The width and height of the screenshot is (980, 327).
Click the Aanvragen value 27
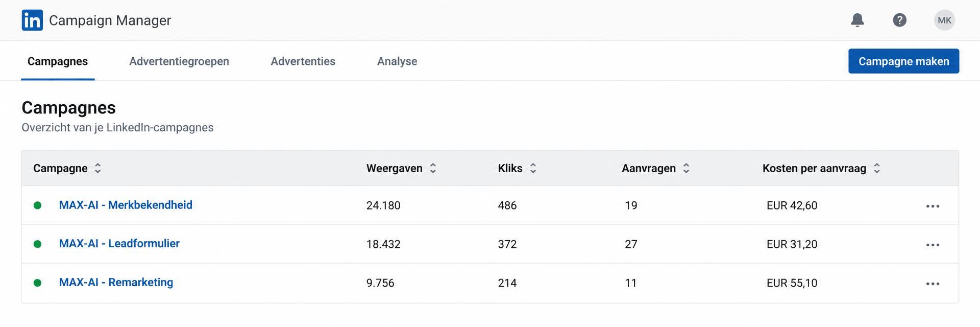tap(631, 244)
